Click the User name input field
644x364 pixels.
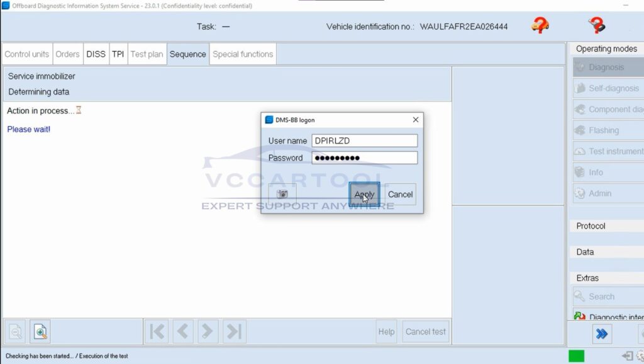(x=365, y=140)
